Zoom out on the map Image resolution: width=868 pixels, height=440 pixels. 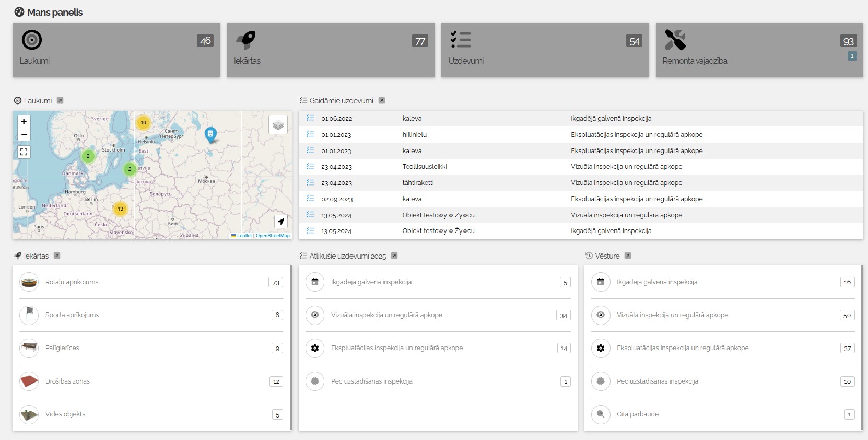(x=24, y=134)
